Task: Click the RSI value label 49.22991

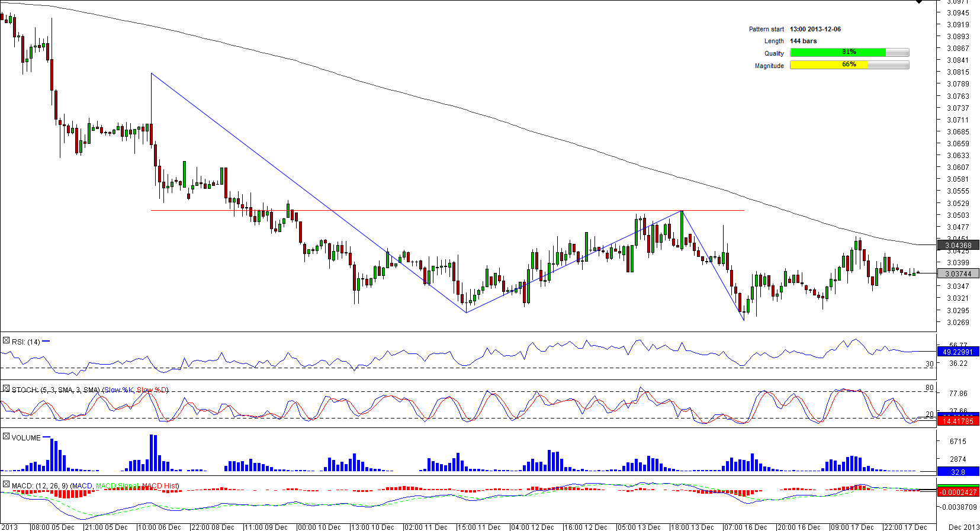Action: 957,352
